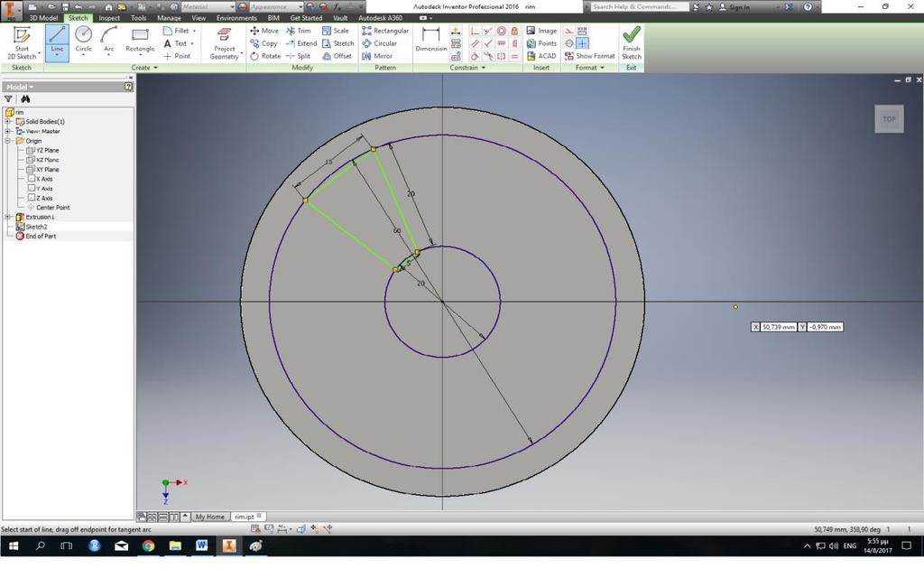Toggle the Driven Dimension format button

pos(582,31)
